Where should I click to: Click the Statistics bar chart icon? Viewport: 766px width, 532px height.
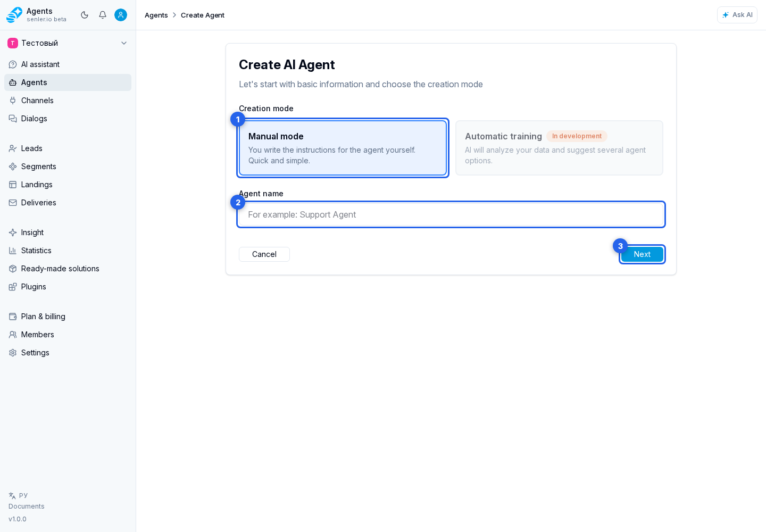pos(13,251)
